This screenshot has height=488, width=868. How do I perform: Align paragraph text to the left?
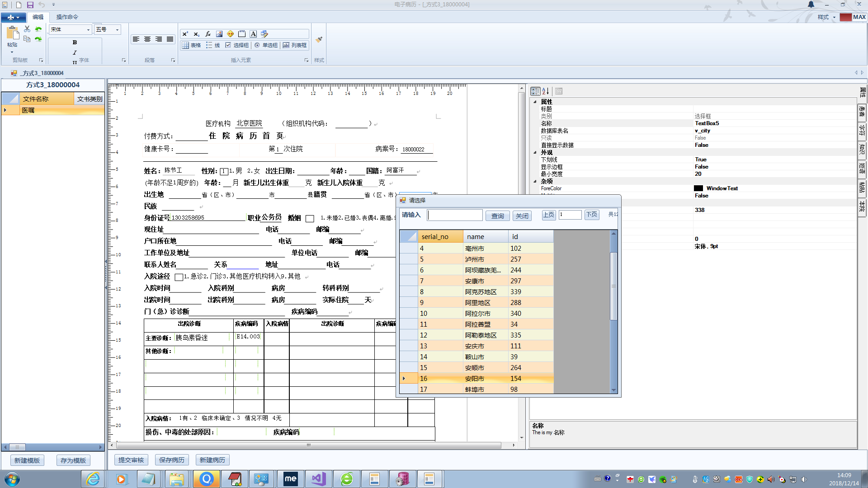136,39
